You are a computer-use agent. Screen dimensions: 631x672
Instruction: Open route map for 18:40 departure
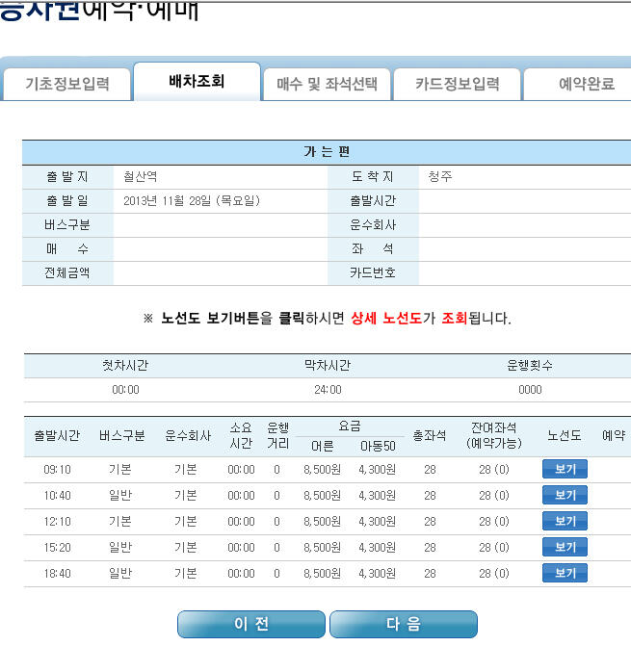point(565,573)
